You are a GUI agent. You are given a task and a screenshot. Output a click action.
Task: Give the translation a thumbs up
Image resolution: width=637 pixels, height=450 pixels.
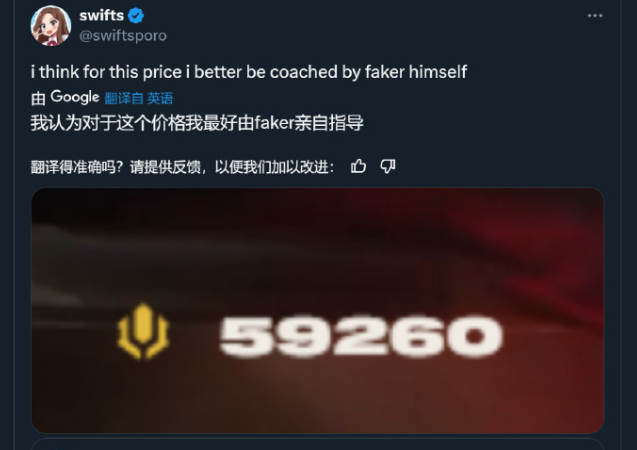[x=358, y=166]
